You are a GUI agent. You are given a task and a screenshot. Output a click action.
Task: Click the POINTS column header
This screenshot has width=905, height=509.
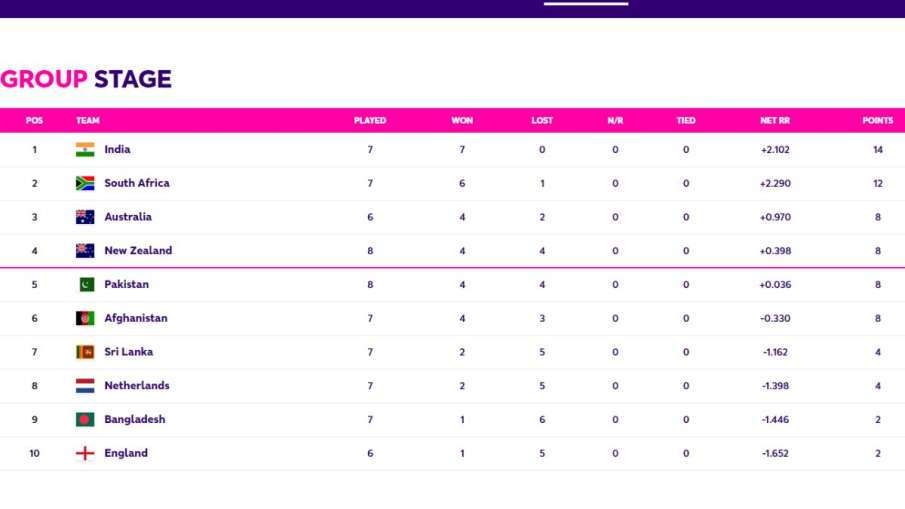[878, 121]
